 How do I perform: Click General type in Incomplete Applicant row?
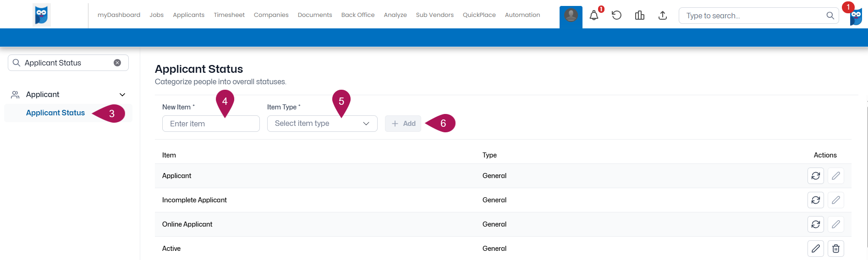(494, 200)
